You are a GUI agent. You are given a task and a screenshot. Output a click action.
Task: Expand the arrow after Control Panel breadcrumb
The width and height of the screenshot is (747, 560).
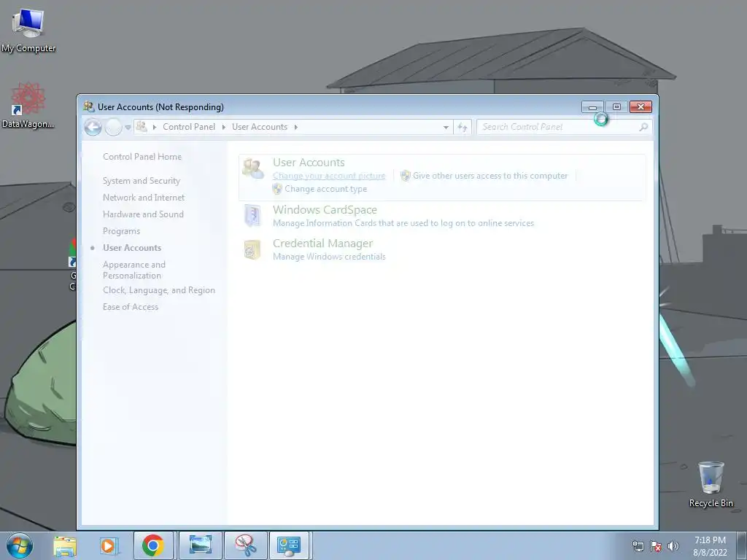pos(224,127)
